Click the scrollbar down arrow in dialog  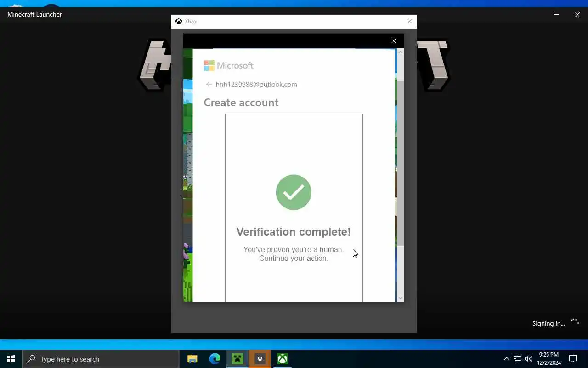pos(400,298)
